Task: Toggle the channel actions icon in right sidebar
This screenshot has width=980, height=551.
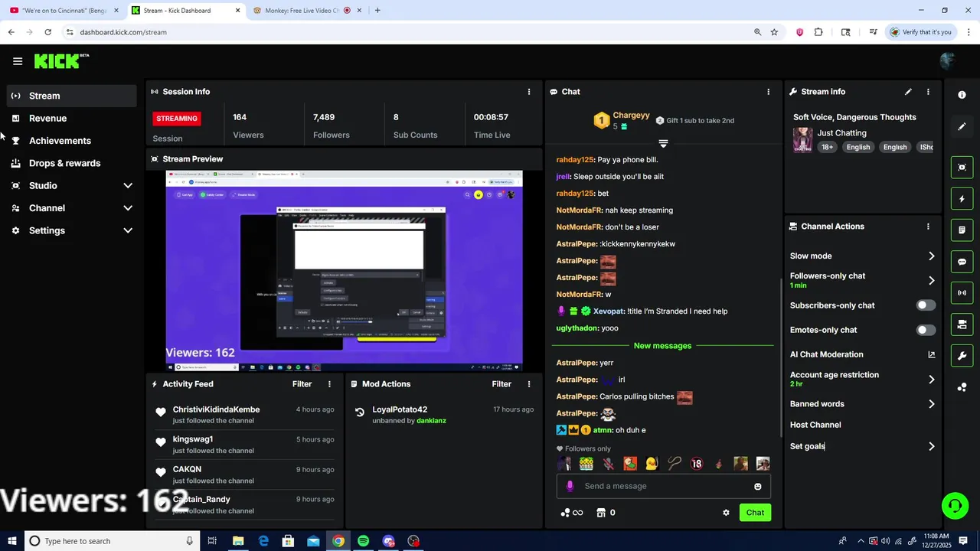Action: coord(962,324)
